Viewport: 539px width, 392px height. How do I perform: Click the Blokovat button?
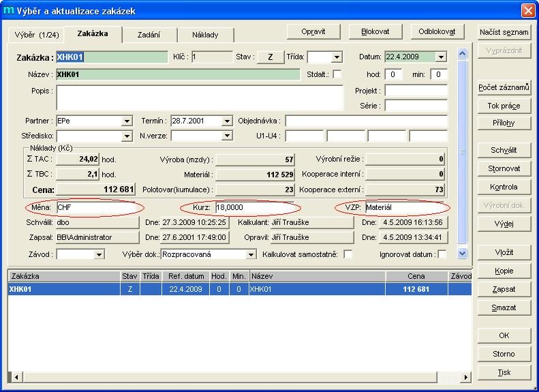375,31
